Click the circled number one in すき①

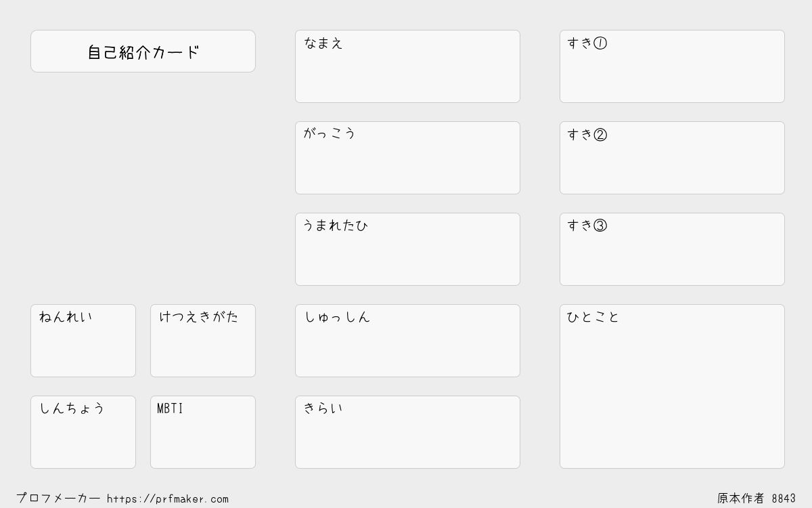(x=600, y=43)
